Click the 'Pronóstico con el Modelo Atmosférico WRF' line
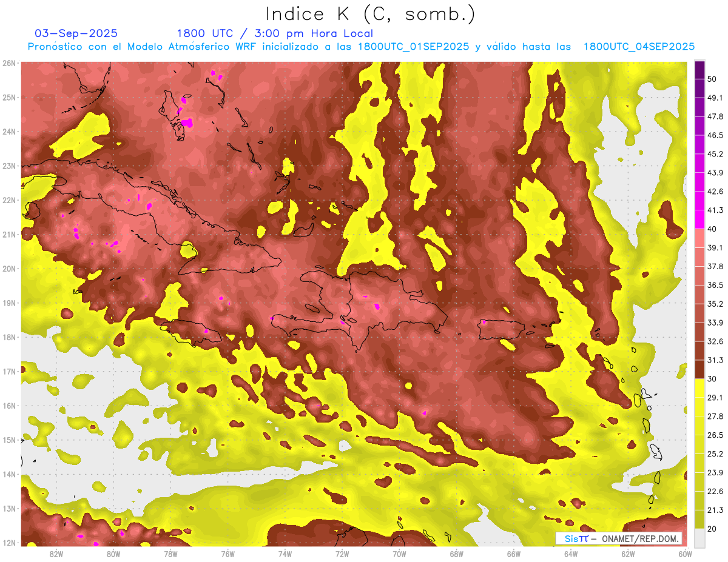 361,47
